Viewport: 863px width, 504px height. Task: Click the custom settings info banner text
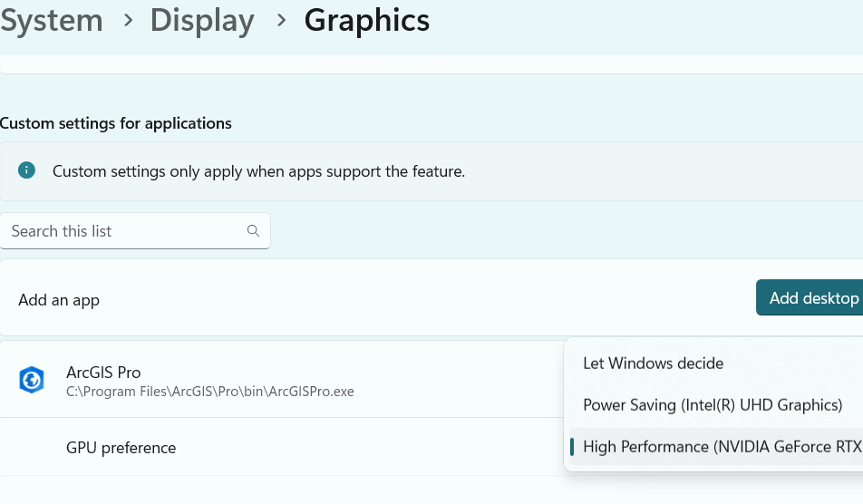click(258, 170)
